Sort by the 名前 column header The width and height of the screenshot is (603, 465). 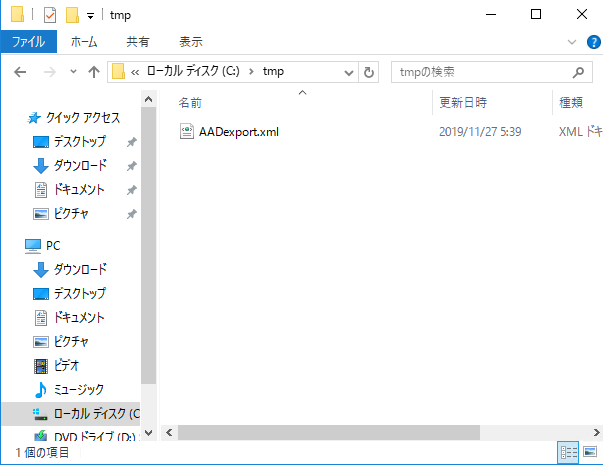[190, 103]
